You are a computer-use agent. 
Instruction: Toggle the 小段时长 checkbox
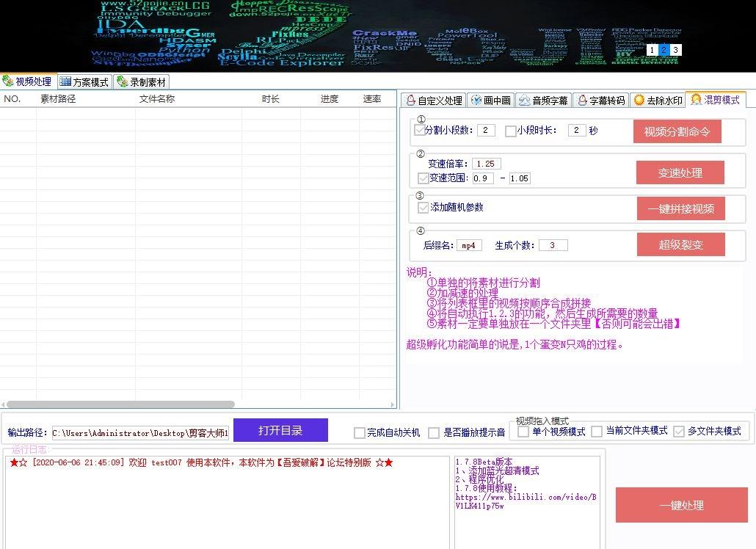511,131
